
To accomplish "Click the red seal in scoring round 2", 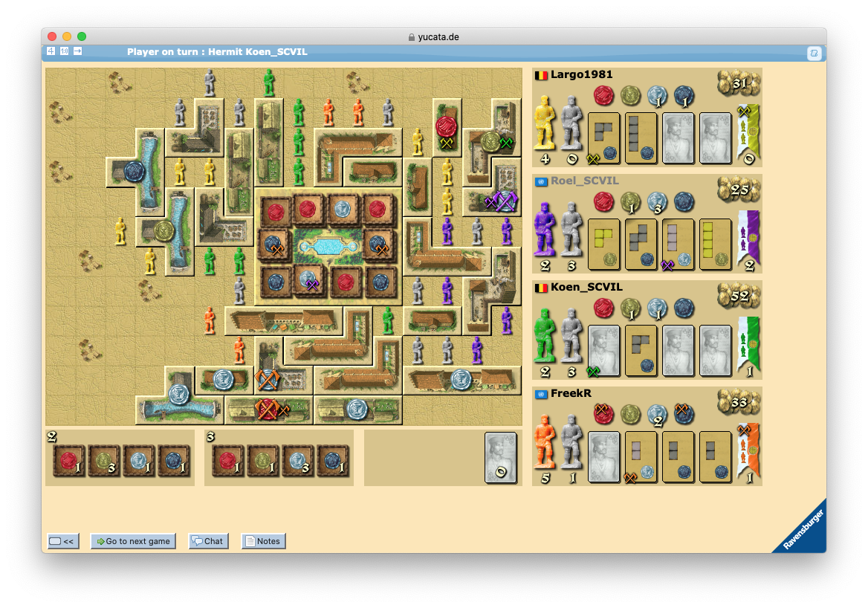I will point(69,461).
